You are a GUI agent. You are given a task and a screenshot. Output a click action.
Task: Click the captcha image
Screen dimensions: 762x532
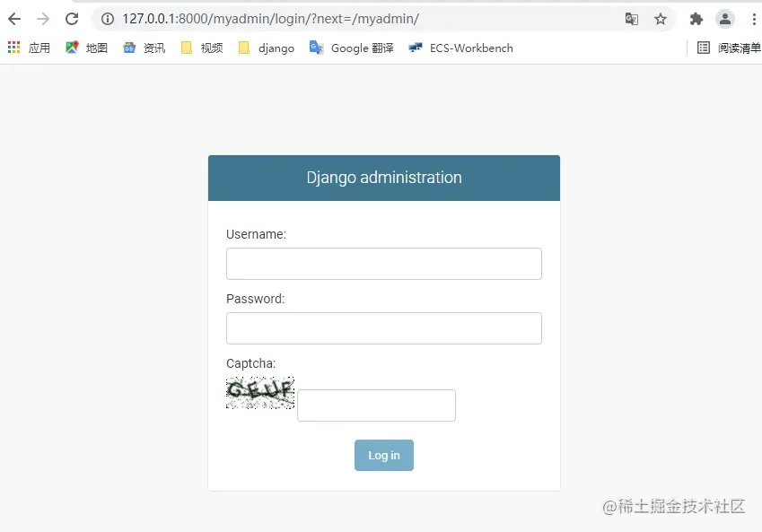tap(260, 393)
